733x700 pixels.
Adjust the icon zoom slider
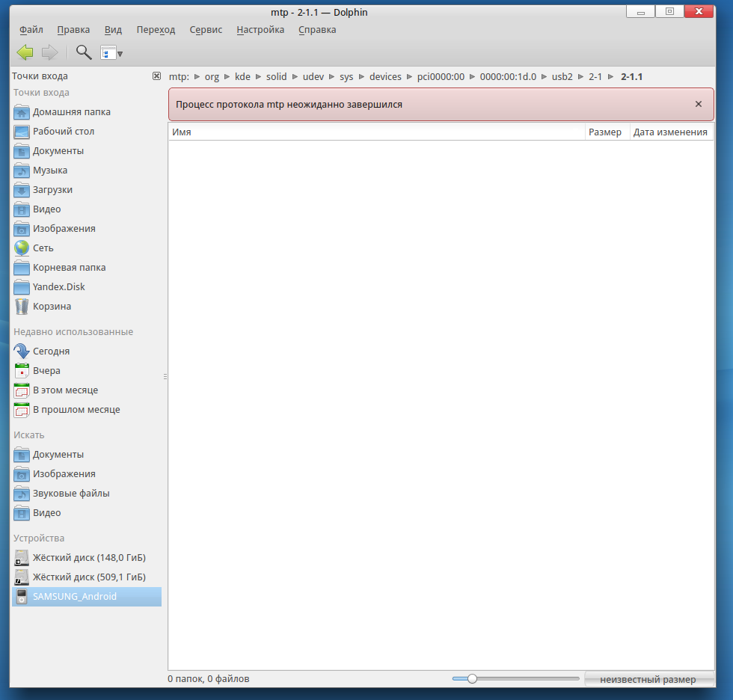click(x=515, y=678)
